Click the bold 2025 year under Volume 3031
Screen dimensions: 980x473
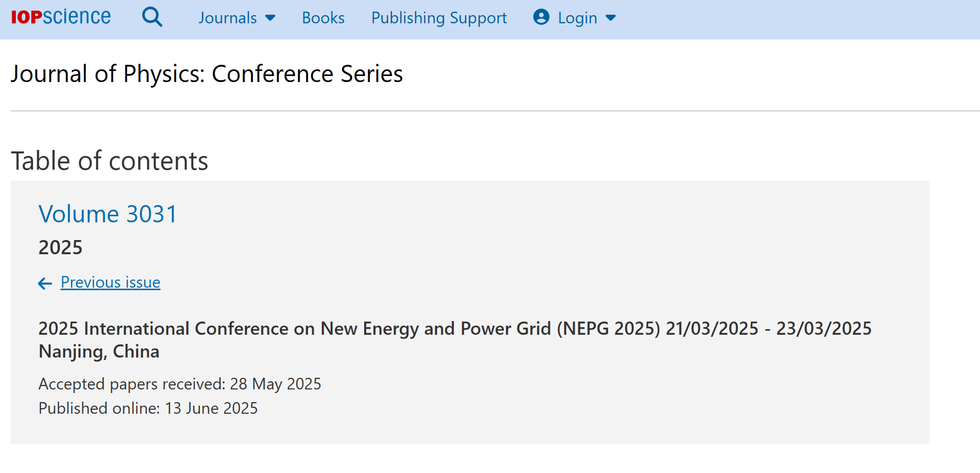[x=60, y=248]
